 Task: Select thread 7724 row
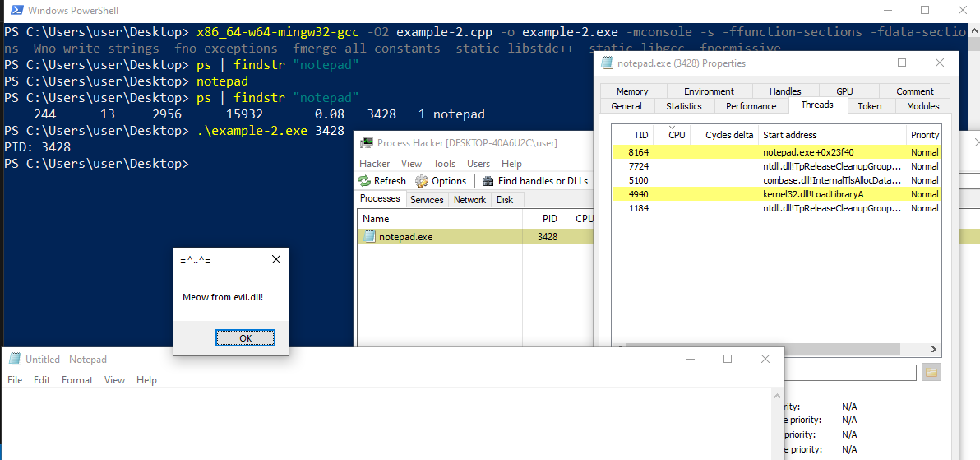pyautogui.click(x=775, y=166)
